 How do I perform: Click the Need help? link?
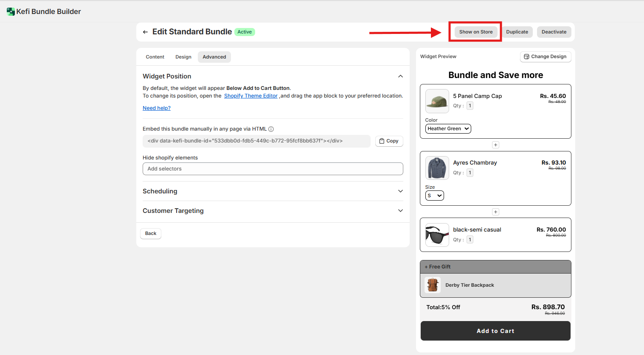click(157, 108)
